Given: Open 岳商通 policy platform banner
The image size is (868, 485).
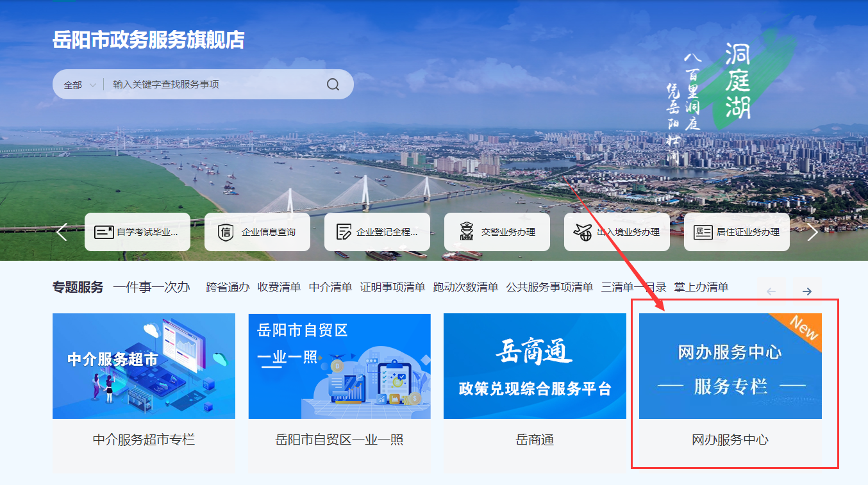Looking at the screenshot, I should (x=535, y=366).
